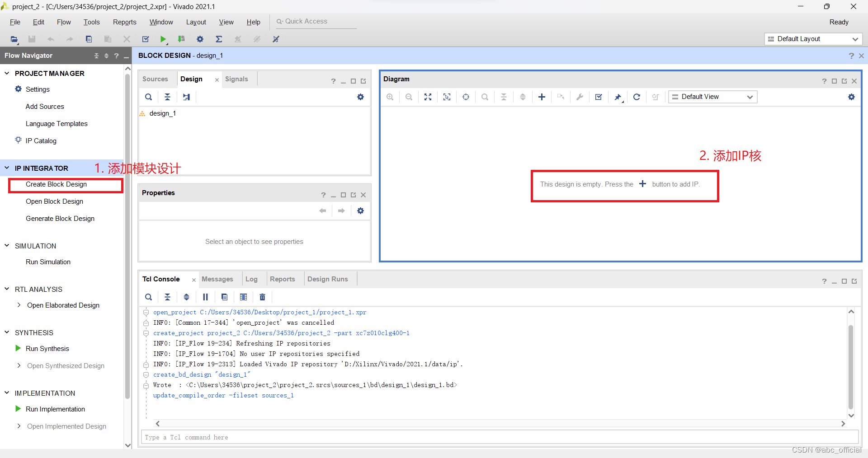Open IP Catalog
The width and height of the screenshot is (868, 458).
point(41,141)
